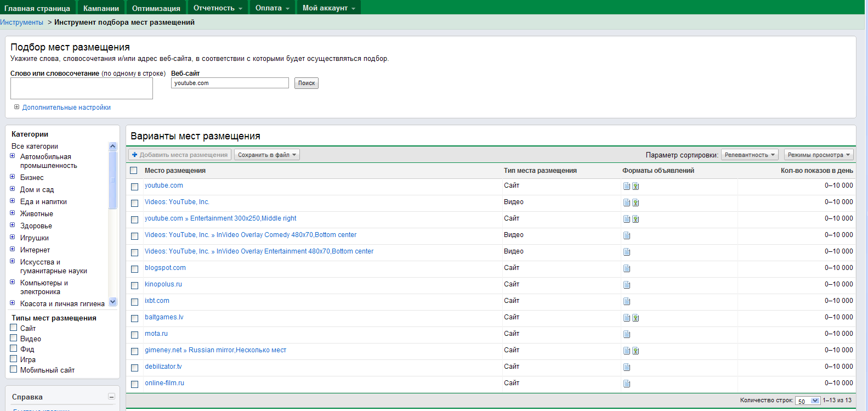Collapse the Справка panel with minus icon

pyautogui.click(x=111, y=397)
